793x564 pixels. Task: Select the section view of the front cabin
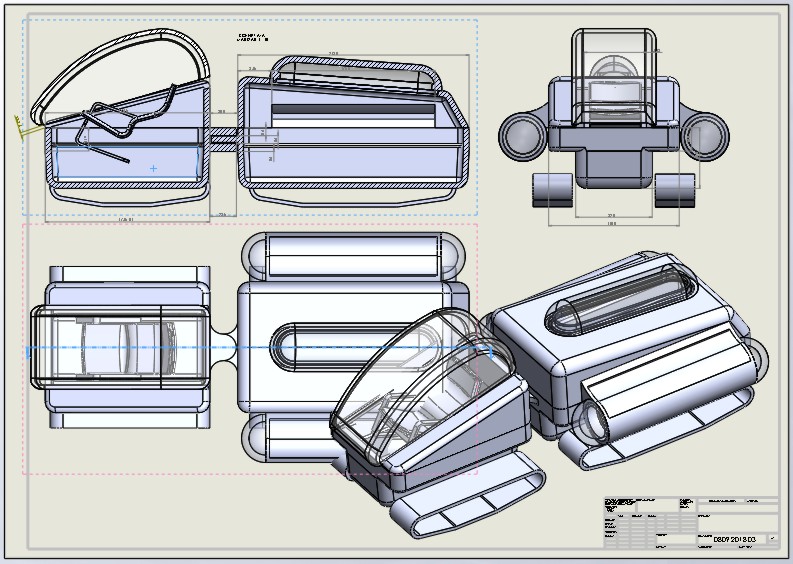pos(121,119)
